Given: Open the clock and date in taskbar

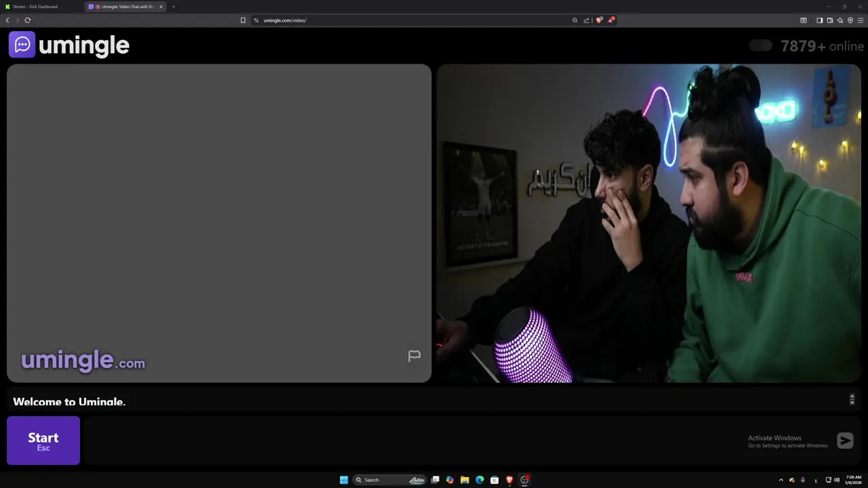Looking at the screenshot, I should (x=854, y=480).
